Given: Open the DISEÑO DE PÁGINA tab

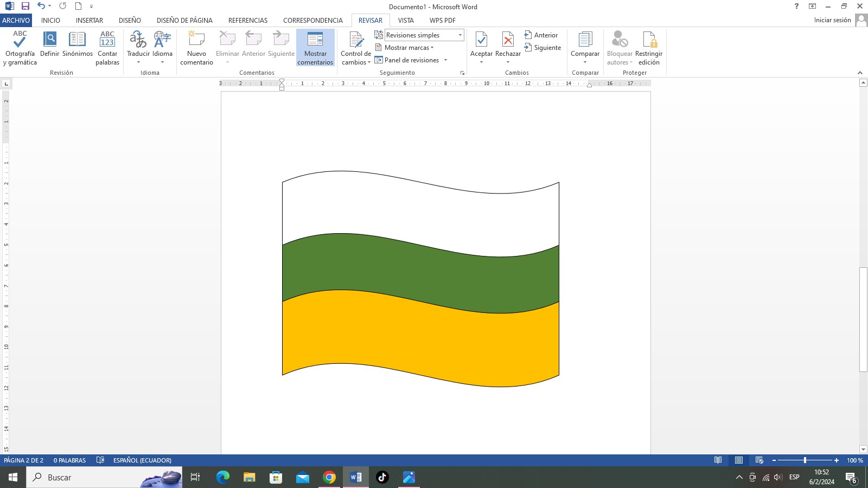Looking at the screenshot, I should click(184, 20).
